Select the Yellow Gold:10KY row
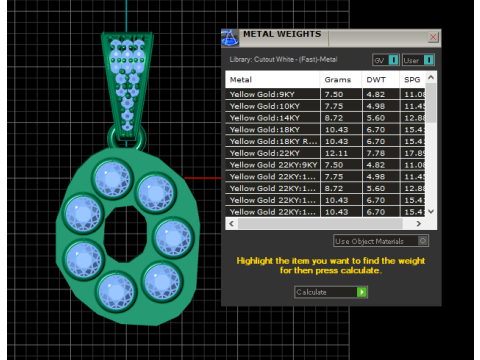Screen dimensions: 480x360 [325, 106]
